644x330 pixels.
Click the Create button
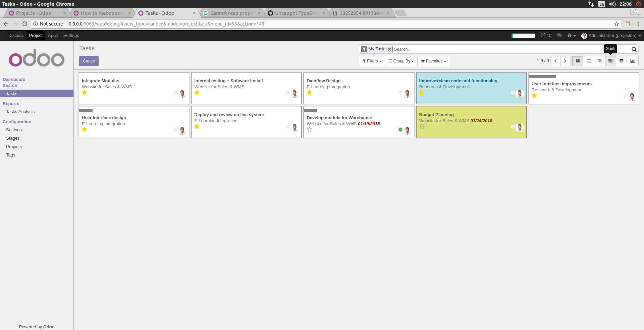[x=89, y=61]
